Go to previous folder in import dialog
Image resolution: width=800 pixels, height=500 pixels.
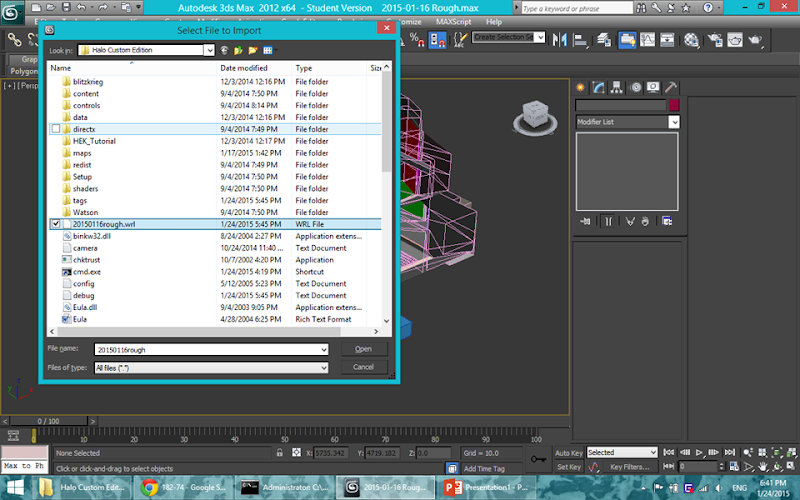tap(224, 50)
